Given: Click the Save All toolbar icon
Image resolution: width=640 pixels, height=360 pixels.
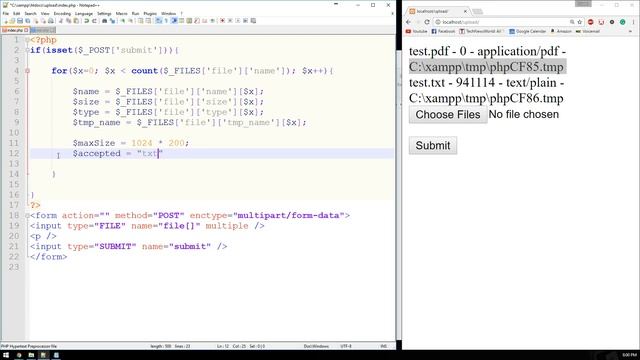Looking at the screenshot, I should (x=28, y=21).
